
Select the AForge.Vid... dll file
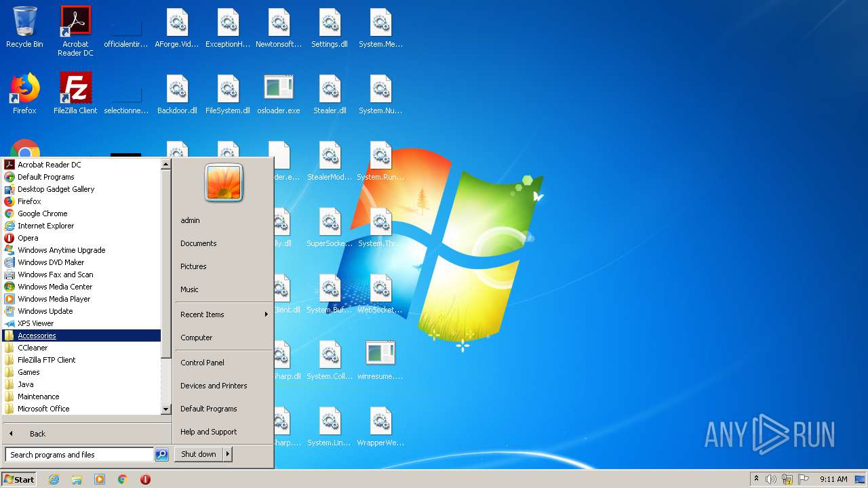point(177,28)
